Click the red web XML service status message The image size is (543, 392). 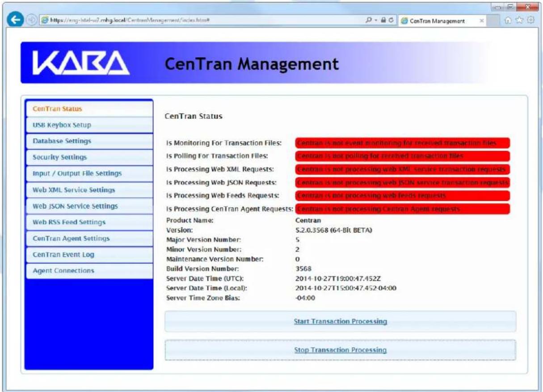coord(402,170)
